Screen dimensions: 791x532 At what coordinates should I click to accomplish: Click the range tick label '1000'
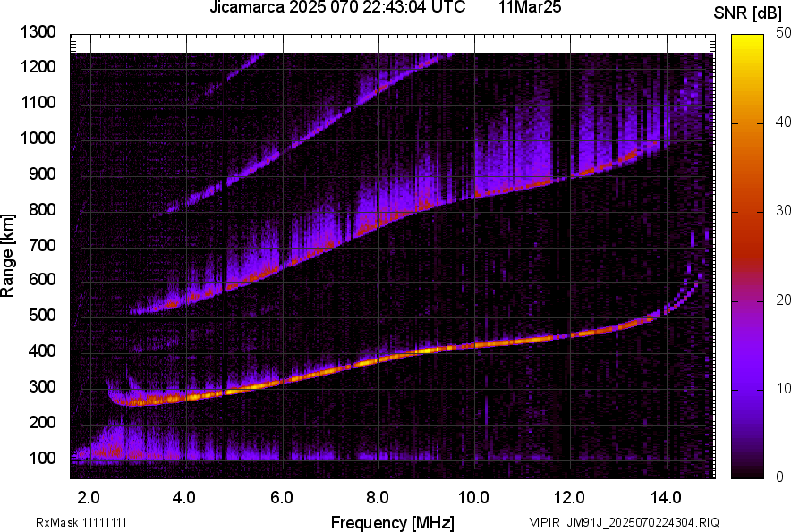point(38,138)
